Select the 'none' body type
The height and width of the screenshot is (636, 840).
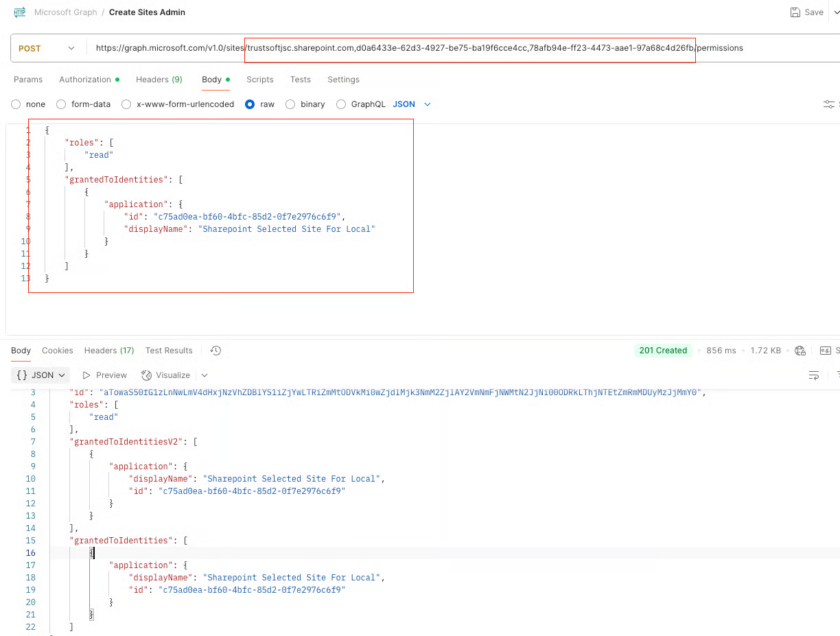[16, 104]
